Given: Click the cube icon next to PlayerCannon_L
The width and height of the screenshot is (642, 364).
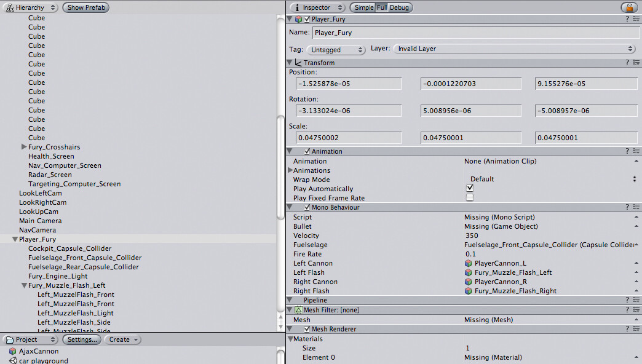Looking at the screenshot, I should pyautogui.click(x=467, y=263).
